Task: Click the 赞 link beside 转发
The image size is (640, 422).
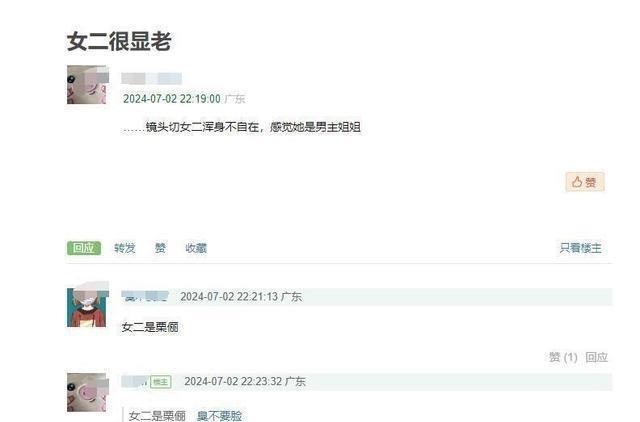Action: tap(160, 248)
